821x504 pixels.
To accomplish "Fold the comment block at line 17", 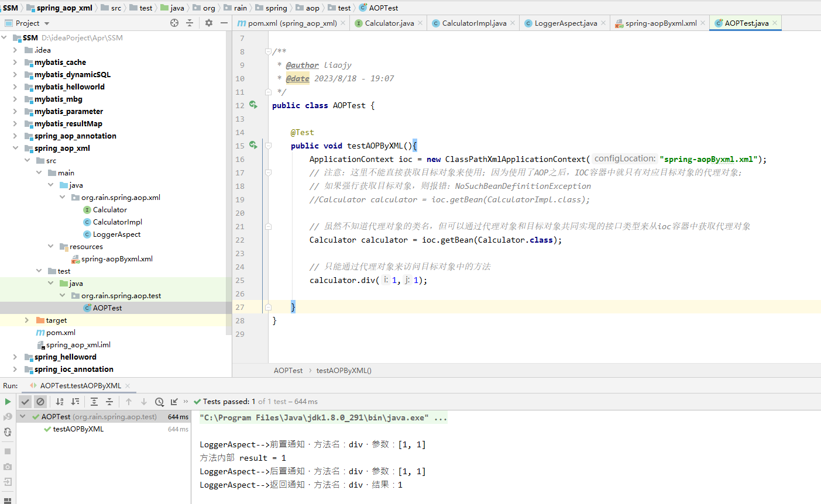I will (268, 172).
